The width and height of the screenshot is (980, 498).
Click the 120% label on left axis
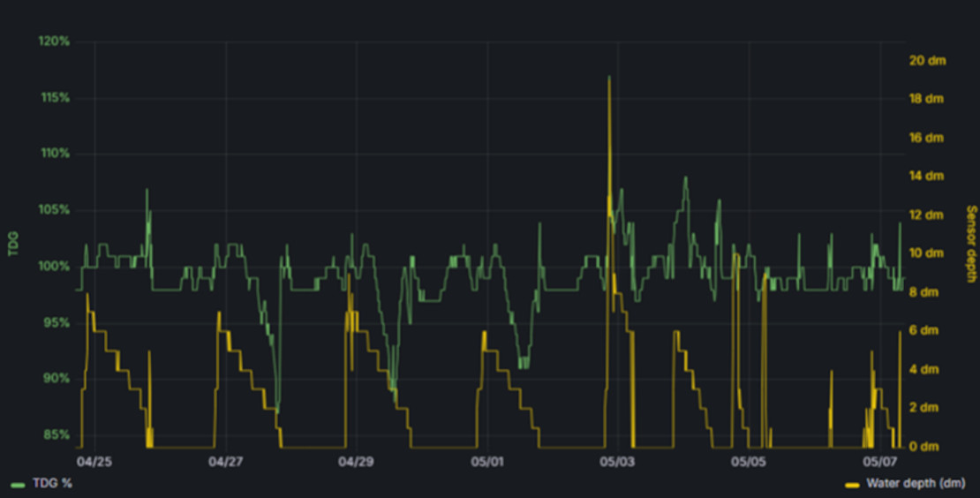pyautogui.click(x=55, y=41)
